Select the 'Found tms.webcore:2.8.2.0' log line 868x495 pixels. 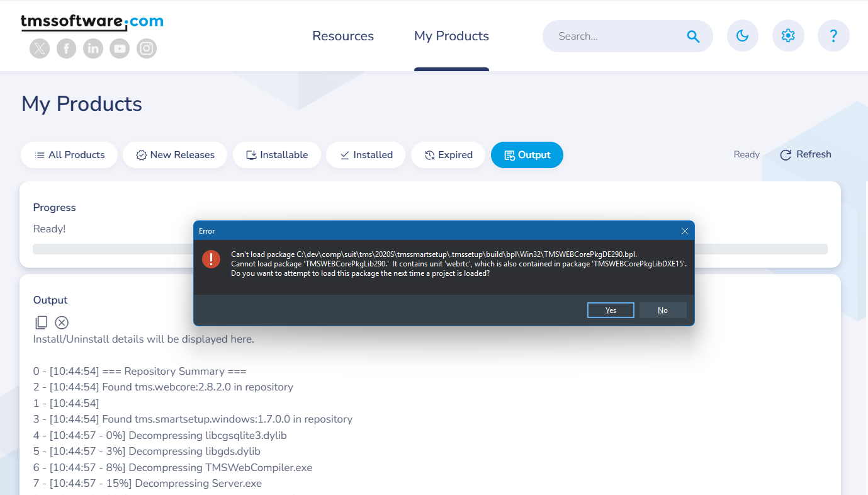point(163,387)
